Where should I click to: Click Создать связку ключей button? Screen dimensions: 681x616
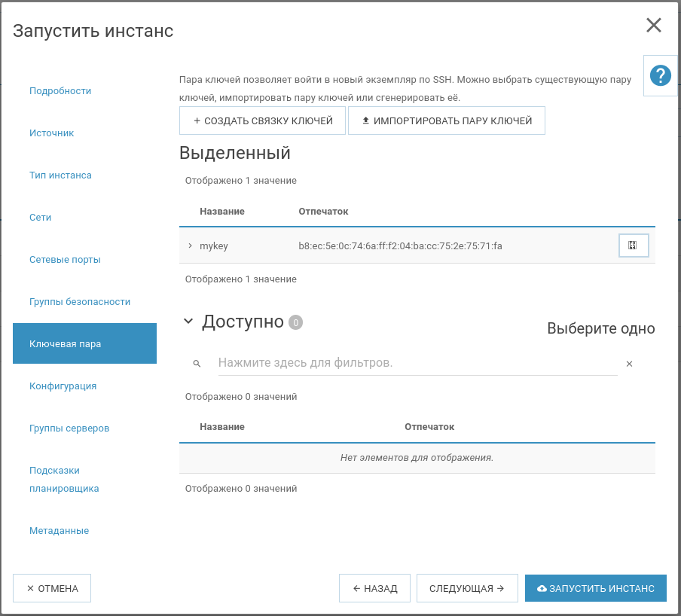[262, 120]
